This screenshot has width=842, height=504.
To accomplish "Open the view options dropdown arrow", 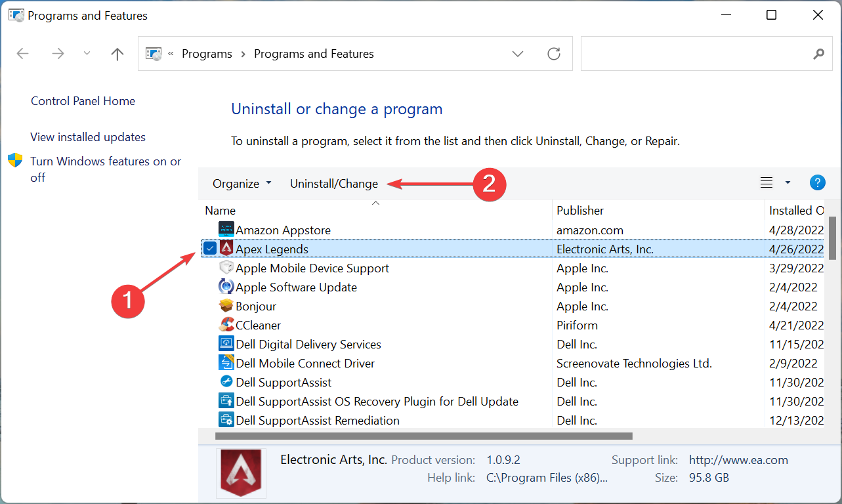I will pos(788,183).
